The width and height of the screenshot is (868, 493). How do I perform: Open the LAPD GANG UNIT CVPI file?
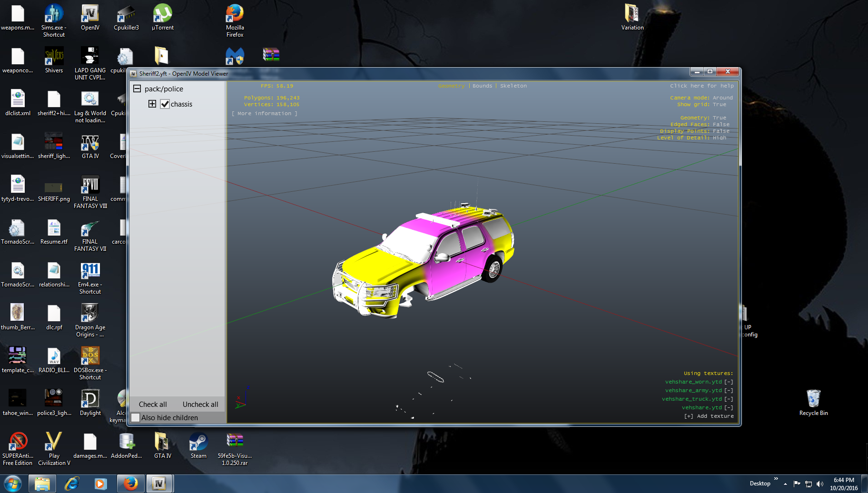tap(90, 63)
